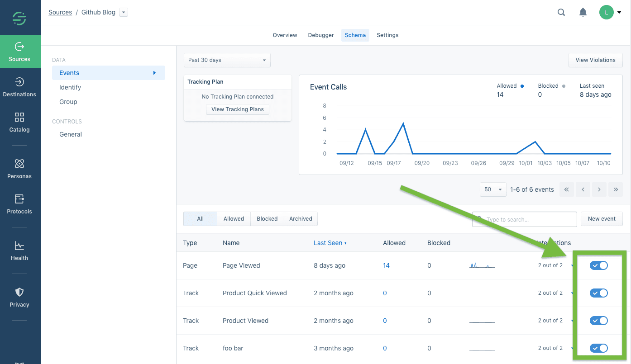Open the page size 50 dropdown

click(492, 189)
